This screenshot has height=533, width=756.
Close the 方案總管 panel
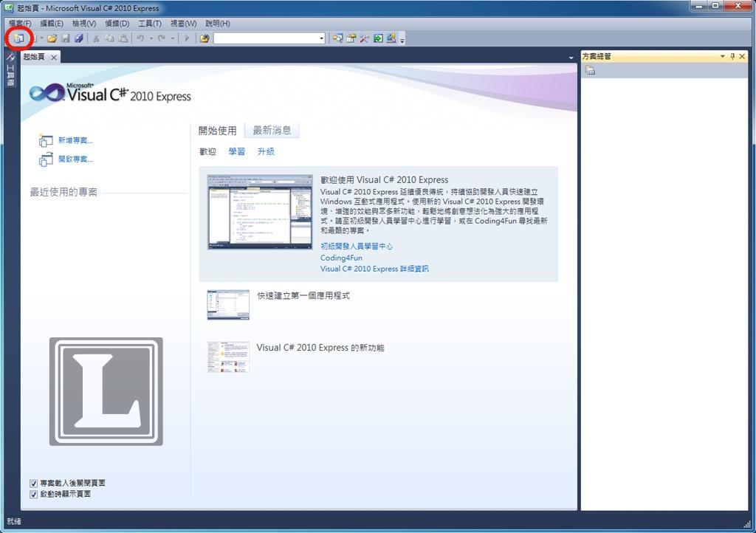pos(742,56)
